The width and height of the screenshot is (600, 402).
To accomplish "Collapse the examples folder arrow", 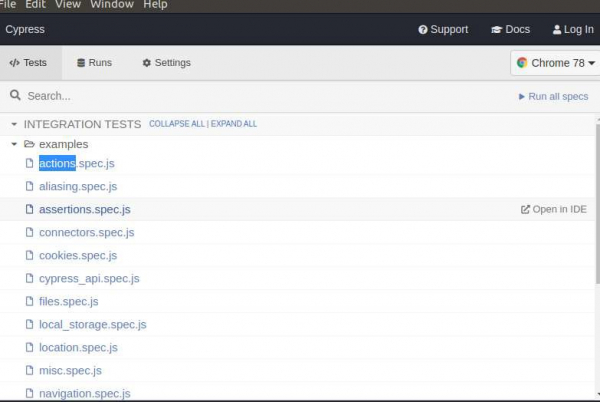I will point(14,144).
